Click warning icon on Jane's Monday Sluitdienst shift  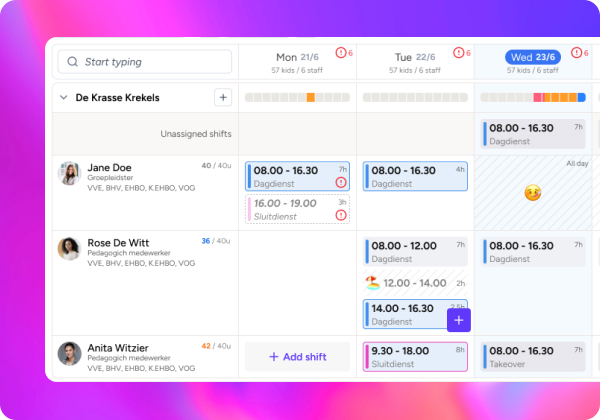(341, 215)
